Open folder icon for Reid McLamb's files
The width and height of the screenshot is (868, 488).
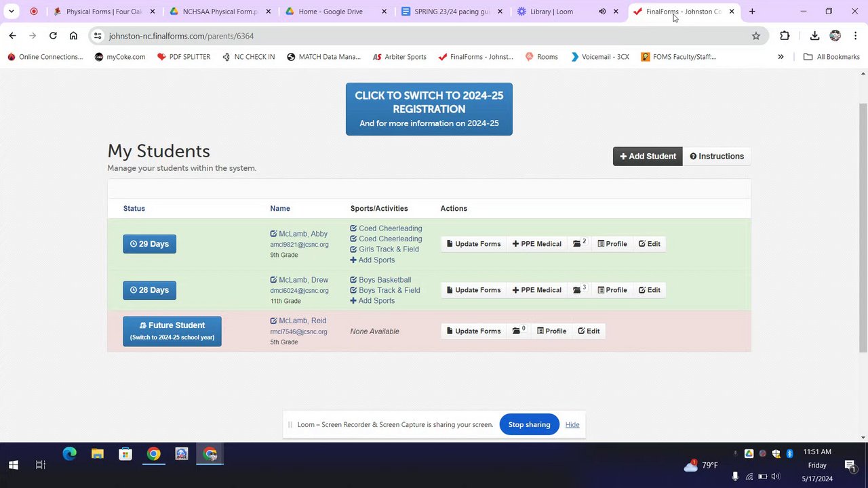519,331
